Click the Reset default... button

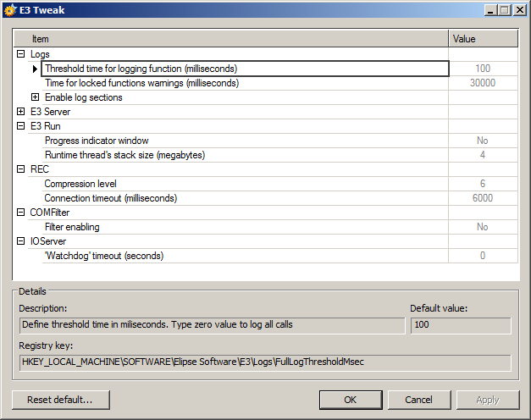pyautogui.click(x=61, y=400)
